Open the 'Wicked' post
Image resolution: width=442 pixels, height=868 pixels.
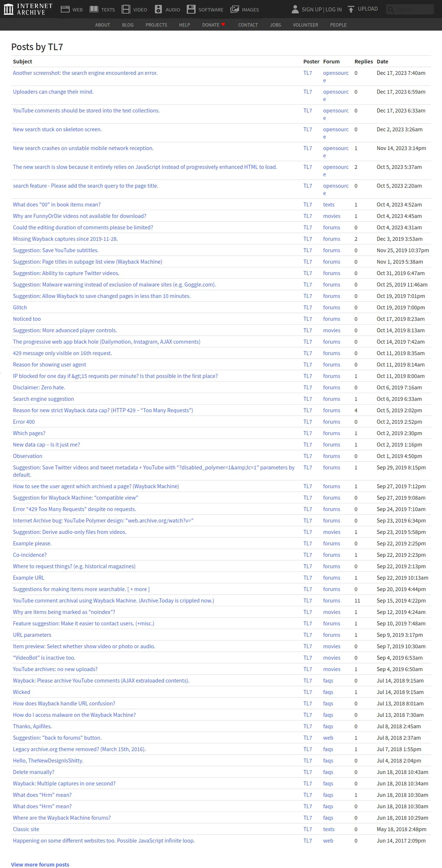[21, 692]
